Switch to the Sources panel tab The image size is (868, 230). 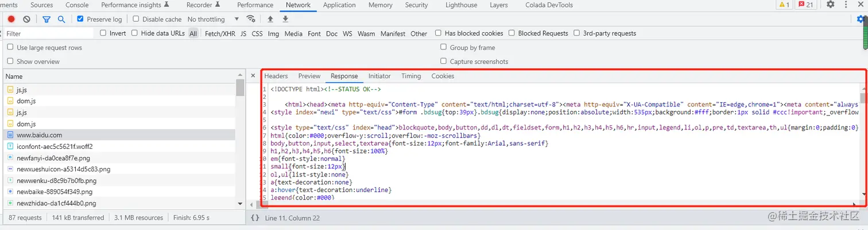pyautogui.click(x=42, y=5)
